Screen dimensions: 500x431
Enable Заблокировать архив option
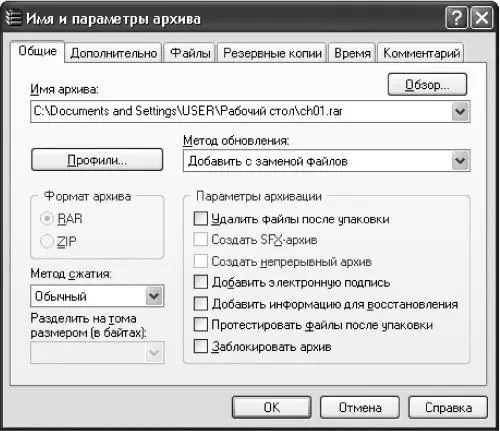[x=201, y=346]
